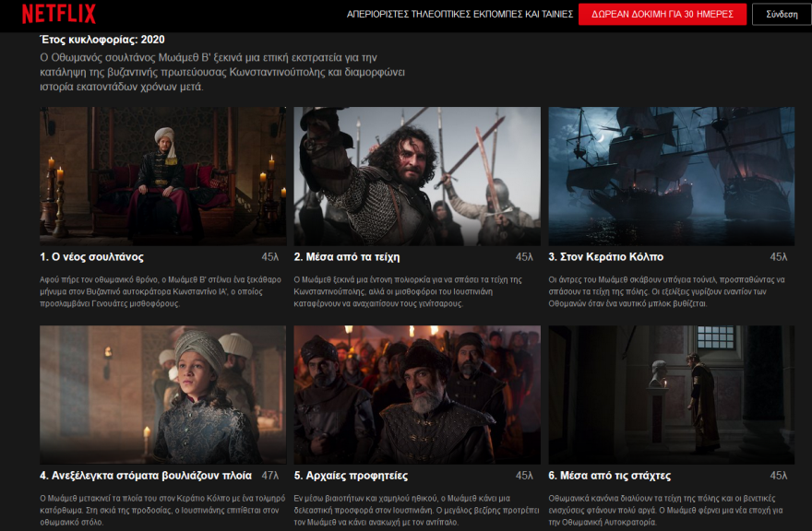The width and height of the screenshot is (812, 531).
Task: Select the 47λ duration of episode 4
Action: [272, 475]
